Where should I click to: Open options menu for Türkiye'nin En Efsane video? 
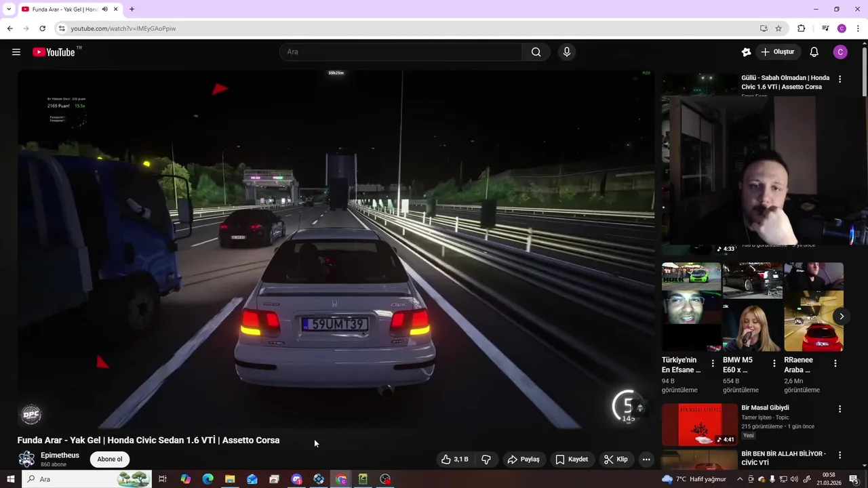coord(713,363)
